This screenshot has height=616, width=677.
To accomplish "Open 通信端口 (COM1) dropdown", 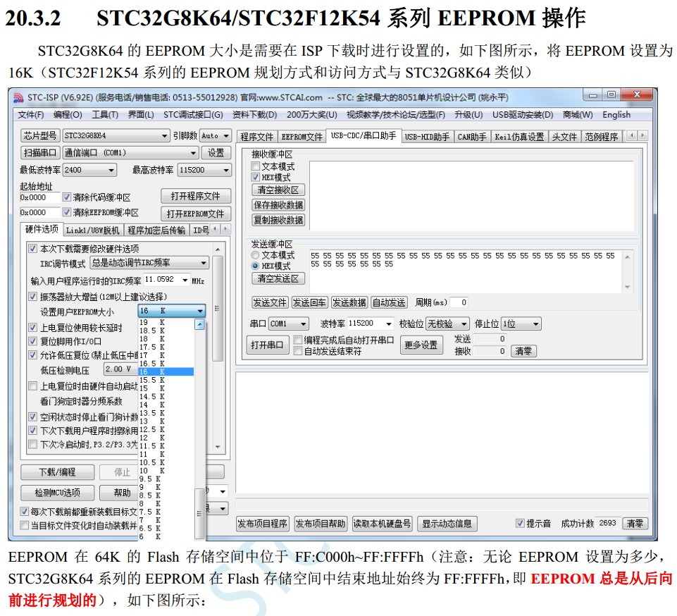I will [131, 153].
